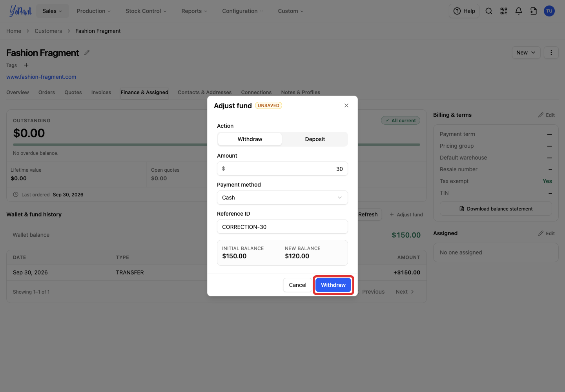
Task: Open the TU user avatar menu
Action: pos(549,11)
